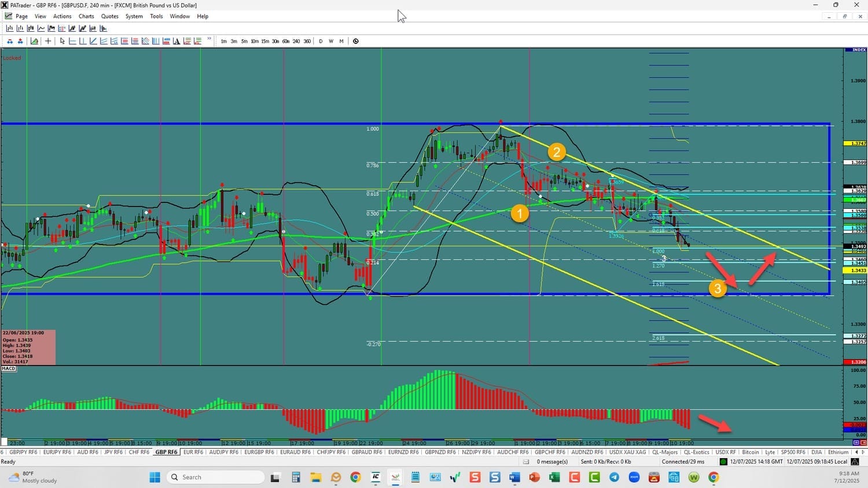Select the weekly W timeframe

point(331,41)
